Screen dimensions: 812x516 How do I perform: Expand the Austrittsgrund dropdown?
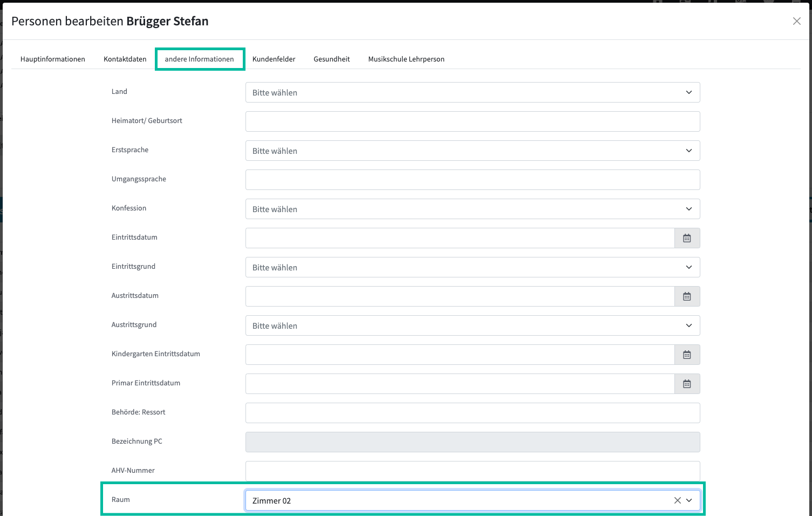pyautogui.click(x=473, y=325)
